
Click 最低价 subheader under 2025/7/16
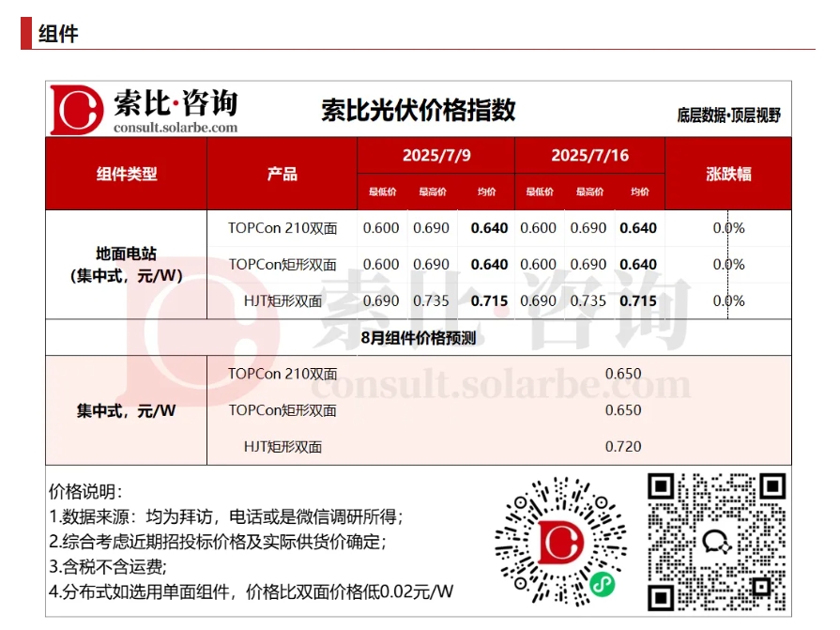(x=540, y=192)
